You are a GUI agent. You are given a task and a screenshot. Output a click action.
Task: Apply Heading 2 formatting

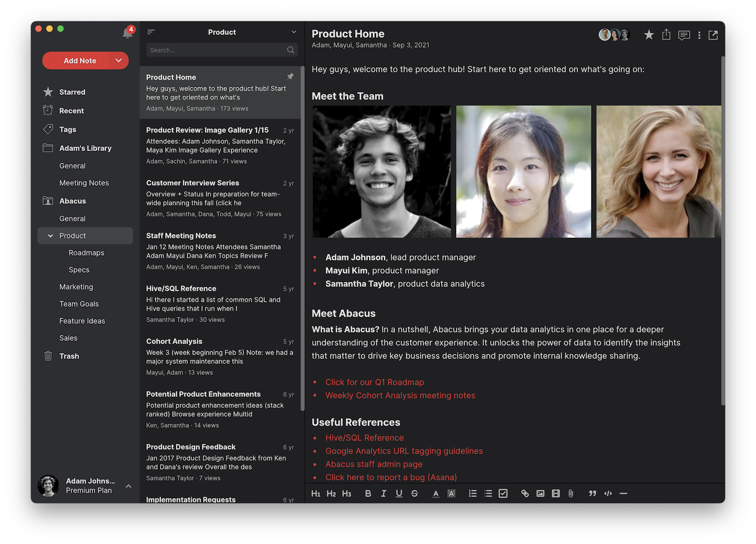(331, 493)
